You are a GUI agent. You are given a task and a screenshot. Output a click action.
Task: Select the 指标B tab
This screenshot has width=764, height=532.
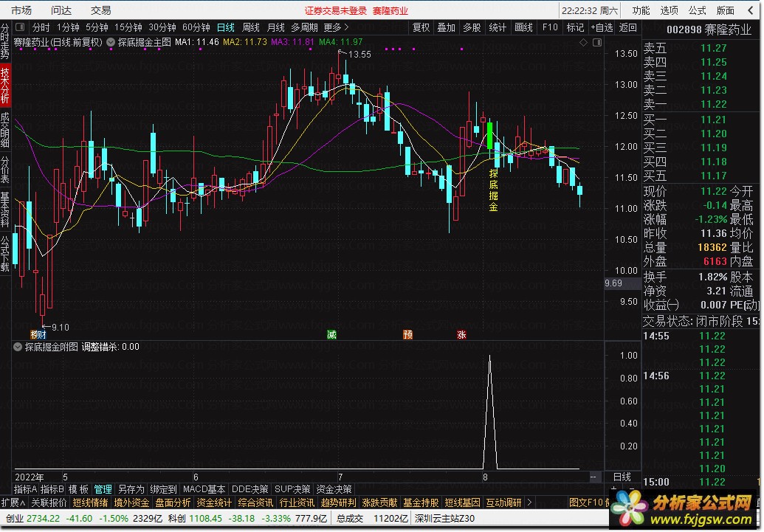pyautogui.click(x=52, y=489)
